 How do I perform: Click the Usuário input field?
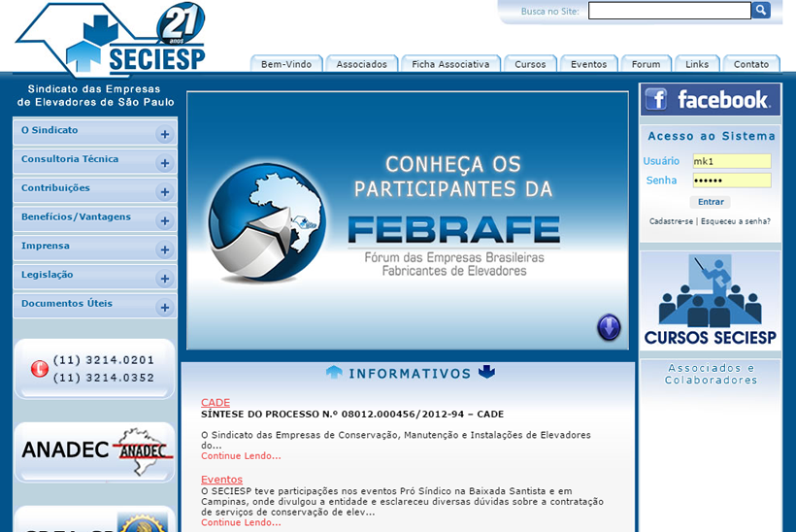(x=732, y=161)
